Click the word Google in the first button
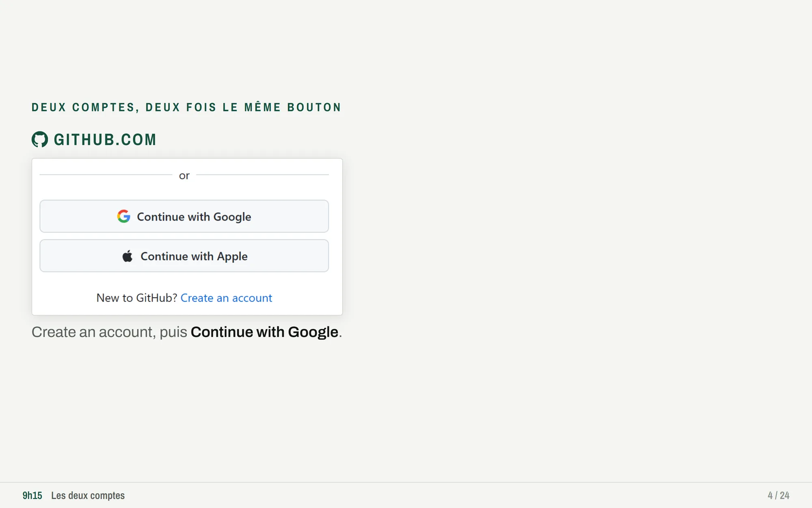This screenshot has height=508, width=812. [x=232, y=217]
